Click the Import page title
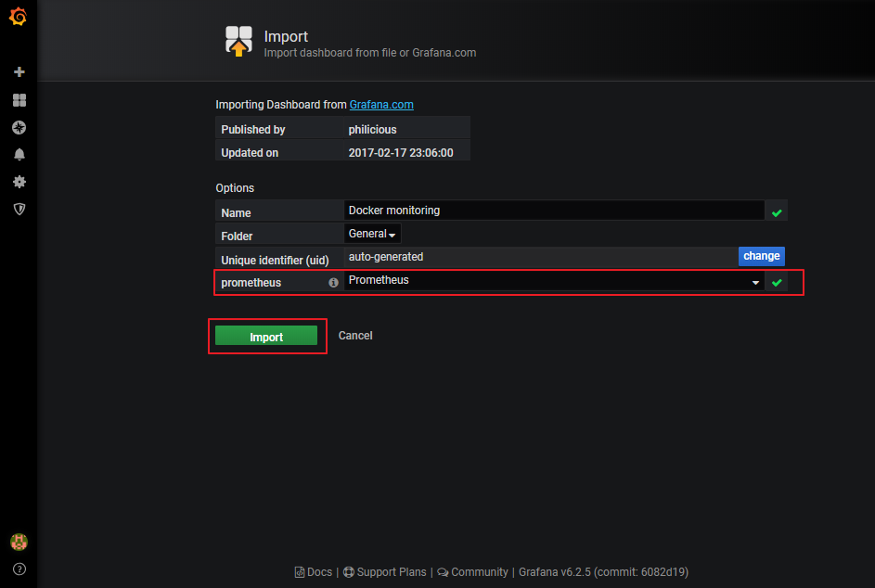Viewport: 875px width, 588px height. pyautogui.click(x=286, y=36)
